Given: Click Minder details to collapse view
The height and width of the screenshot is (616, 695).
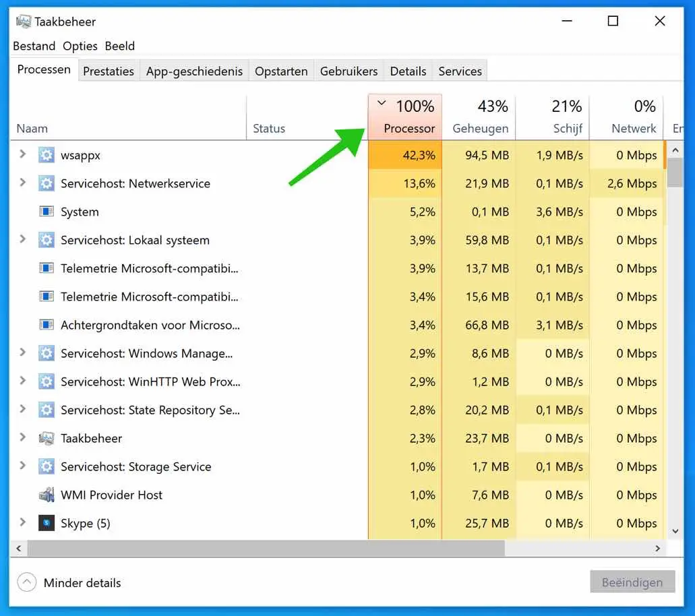Looking at the screenshot, I should tap(69, 582).
